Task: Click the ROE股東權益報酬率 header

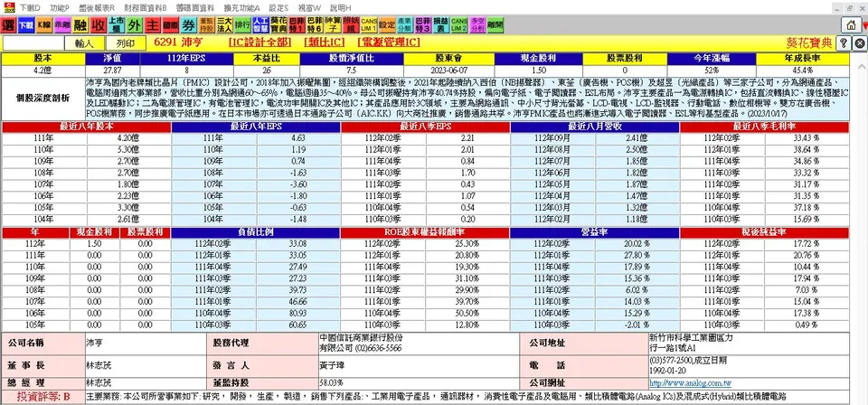Action: [425, 233]
